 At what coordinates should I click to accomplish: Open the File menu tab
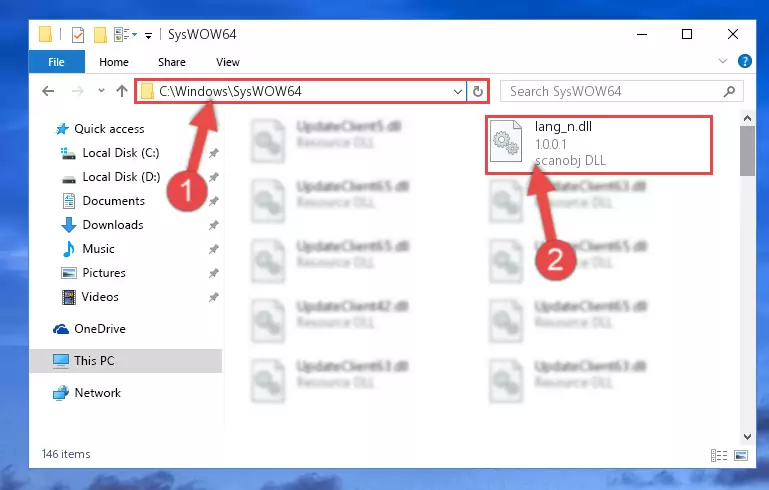coord(56,62)
